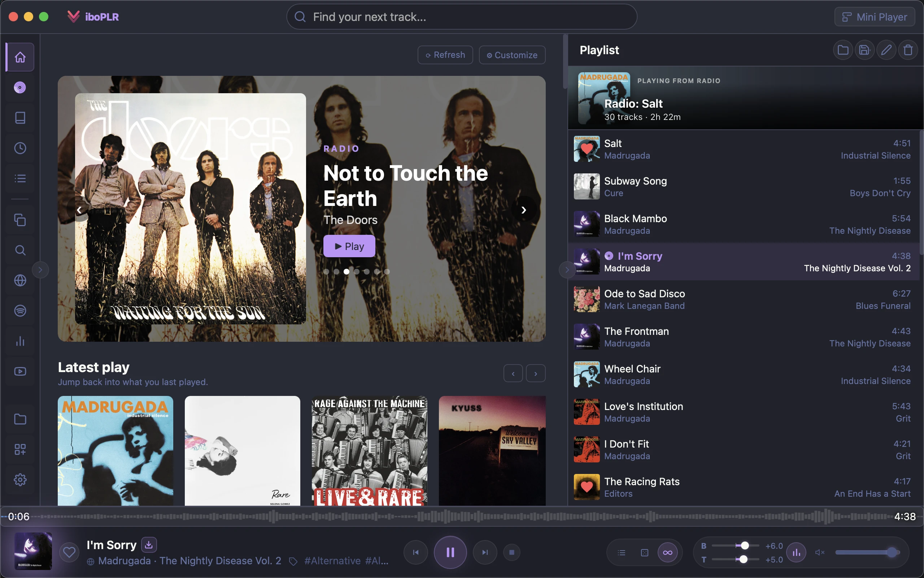Image resolution: width=924 pixels, height=578 pixels.
Task: Focus the Find your next track search field
Action: click(x=462, y=17)
